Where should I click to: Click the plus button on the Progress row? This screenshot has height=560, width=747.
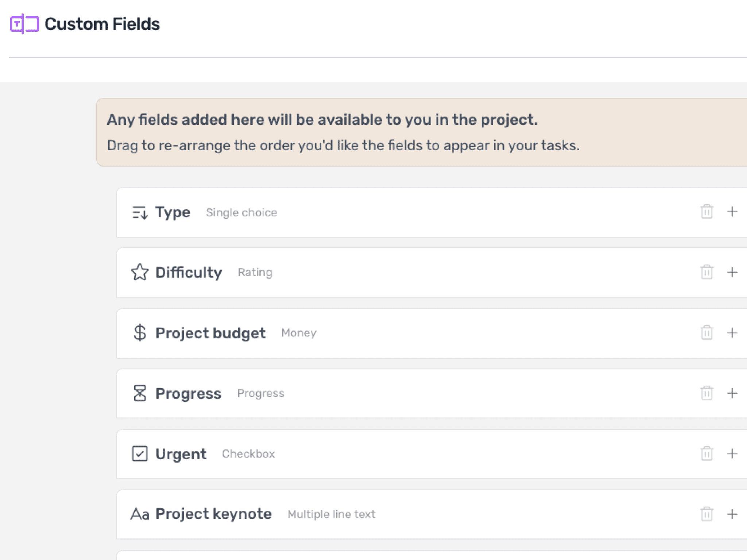[x=732, y=393]
